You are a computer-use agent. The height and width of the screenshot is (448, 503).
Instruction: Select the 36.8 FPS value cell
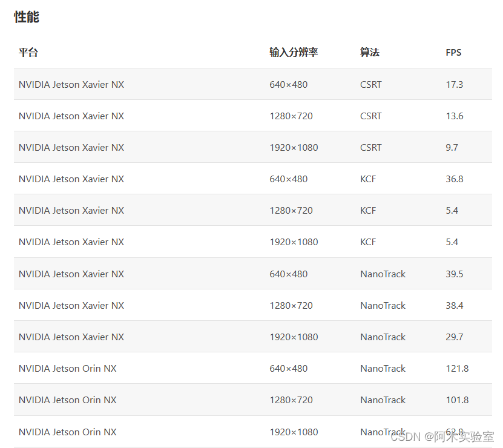(454, 179)
